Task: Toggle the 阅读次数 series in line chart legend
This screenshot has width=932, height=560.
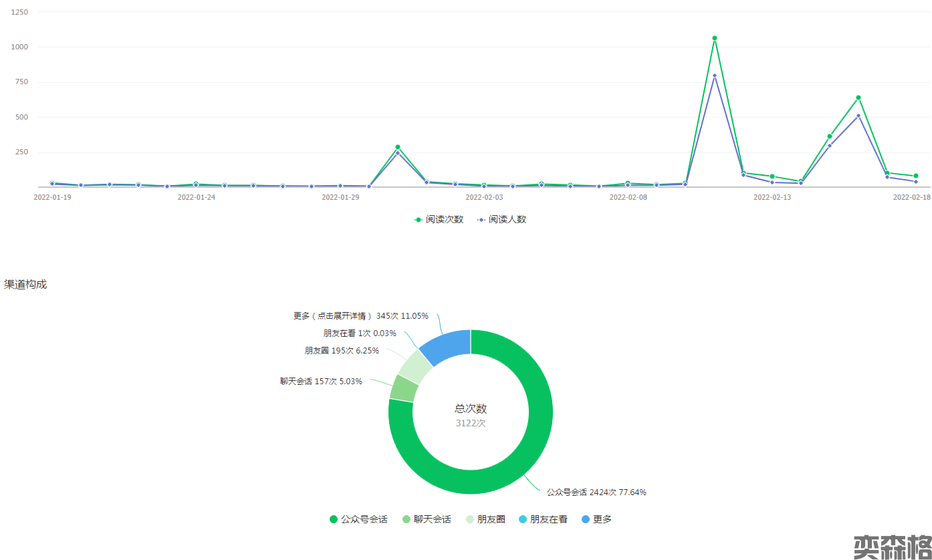Action: [x=439, y=219]
